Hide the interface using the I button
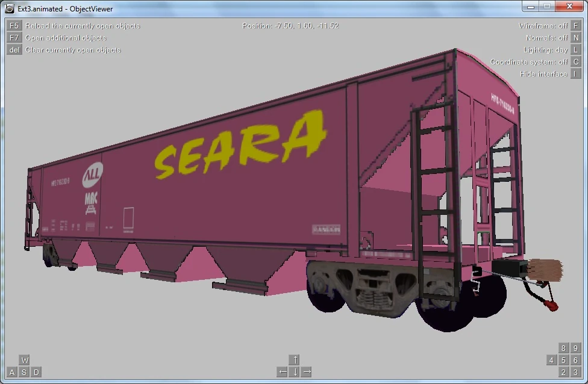The width and height of the screenshot is (588, 384). [x=575, y=74]
